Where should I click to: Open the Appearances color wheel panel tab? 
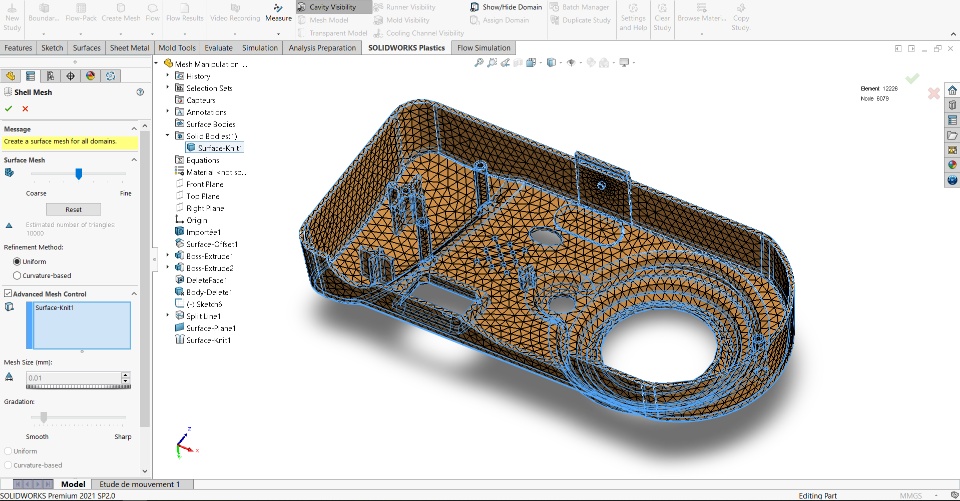[x=90, y=75]
